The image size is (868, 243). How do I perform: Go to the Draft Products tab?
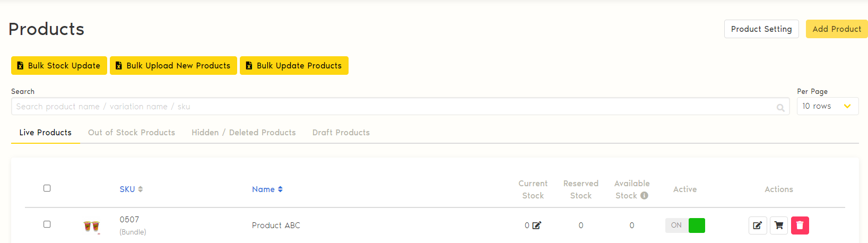[341, 133]
